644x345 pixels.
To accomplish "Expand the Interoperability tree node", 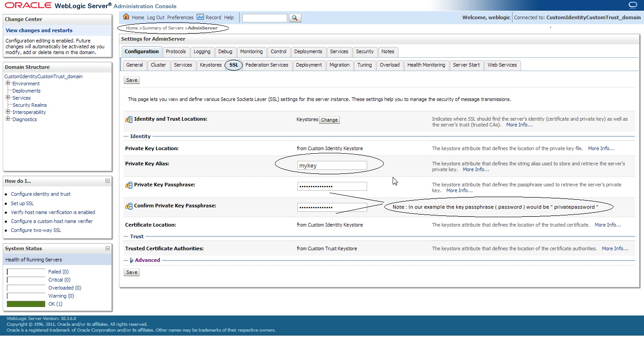I will [8, 112].
